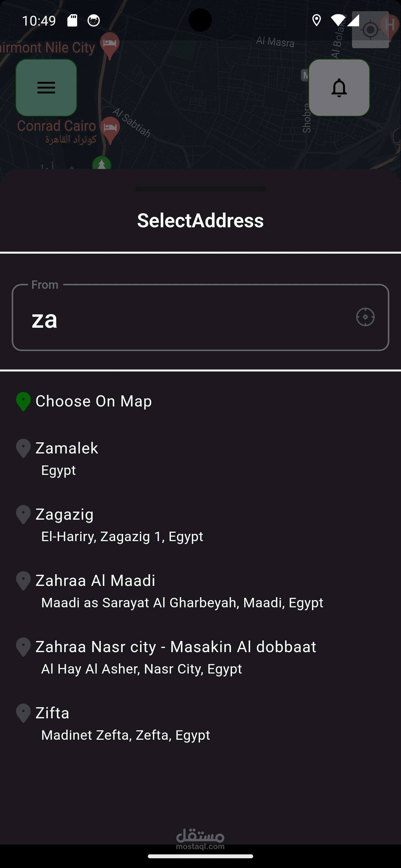This screenshot has height=868, width=401.
Task: Tap the Al Sabtiah street label on map
Action: pyautogui.click(x=132, y=123)
